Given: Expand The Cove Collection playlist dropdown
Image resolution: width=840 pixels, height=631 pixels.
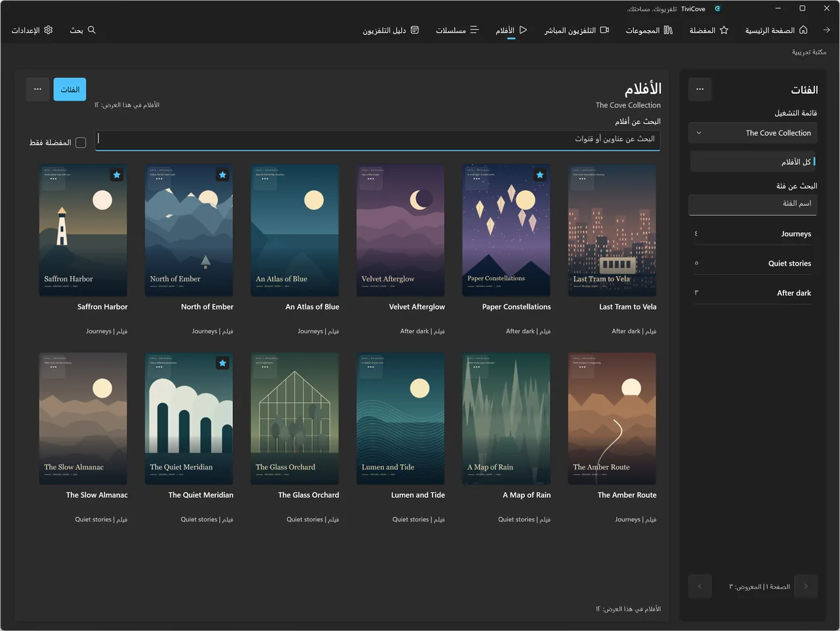Looking at the screenshot, I should [753, 133].
